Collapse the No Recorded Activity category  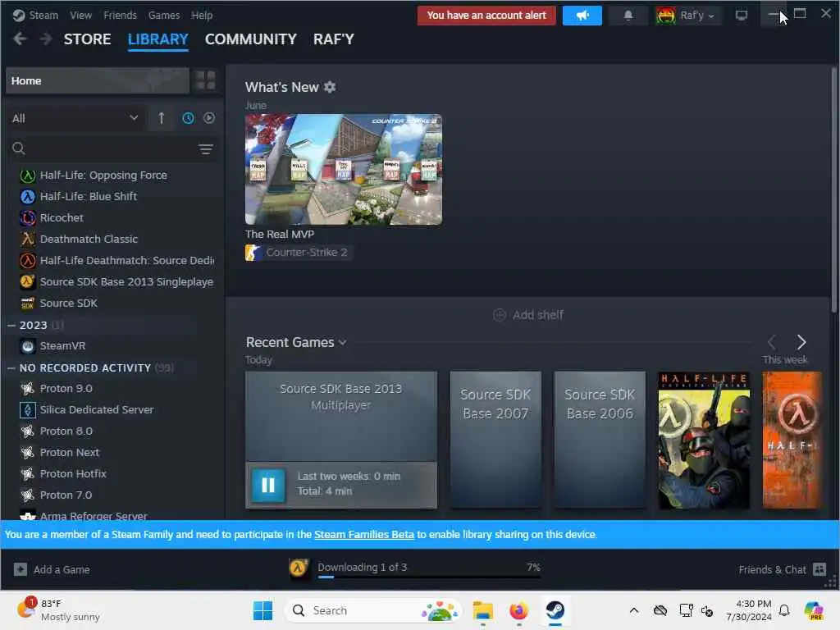[x=11, y=368]
